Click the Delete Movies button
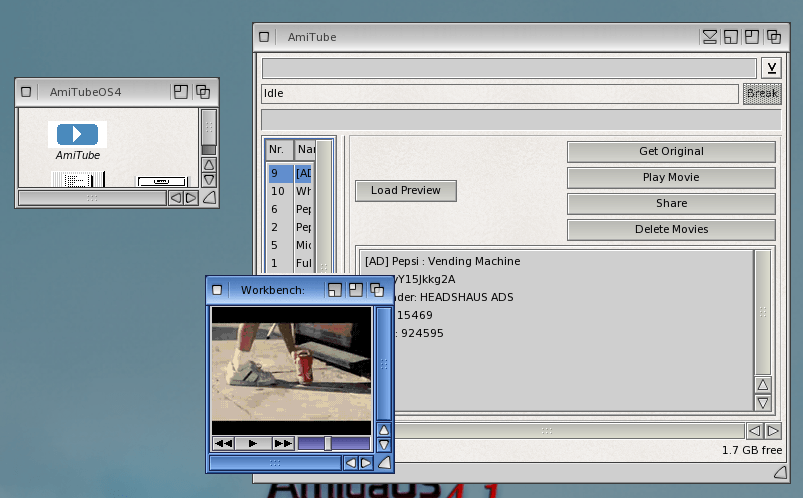The height and width of the screenshot is (498, 803). (x=671, y=229)
